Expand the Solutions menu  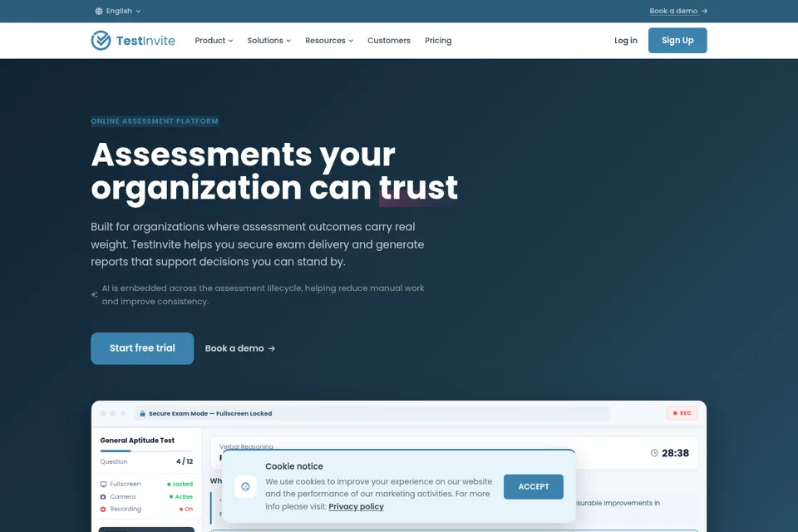point(268,40)
